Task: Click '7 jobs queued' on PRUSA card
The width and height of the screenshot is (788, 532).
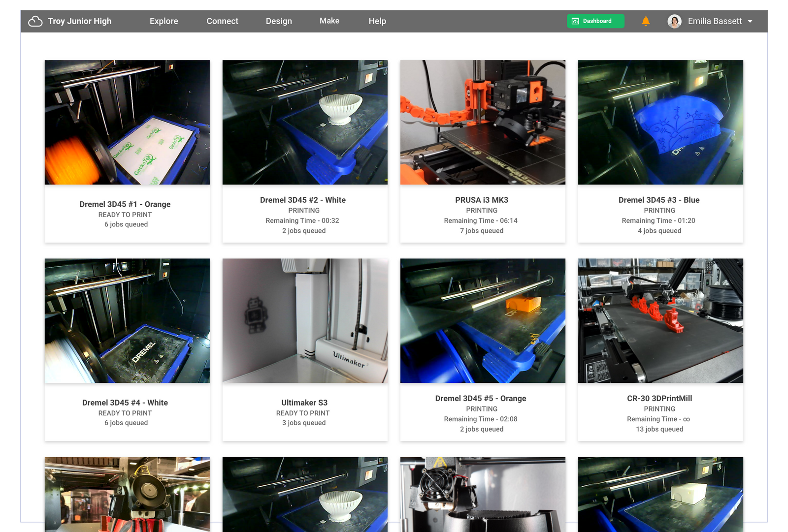Action: pyautogui.click(x=482, y=231)
